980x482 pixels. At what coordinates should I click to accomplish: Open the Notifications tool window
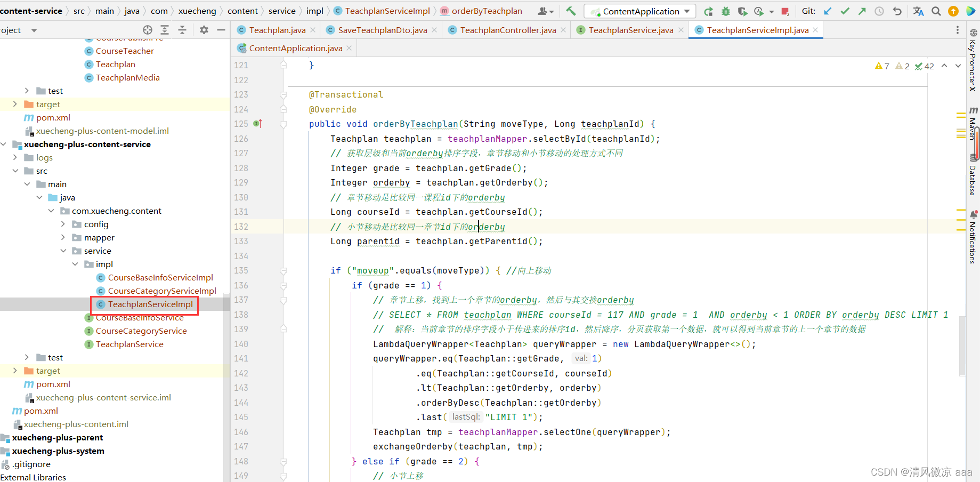pyautogui.click(x=973, y=237)
